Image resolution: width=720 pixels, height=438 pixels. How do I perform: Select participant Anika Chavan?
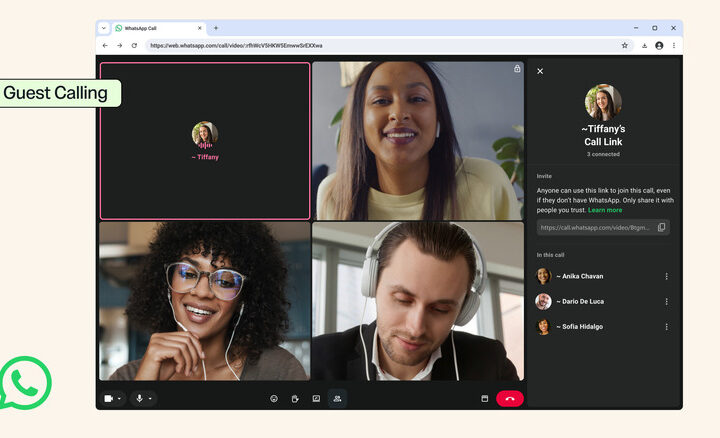click(603, 276)
